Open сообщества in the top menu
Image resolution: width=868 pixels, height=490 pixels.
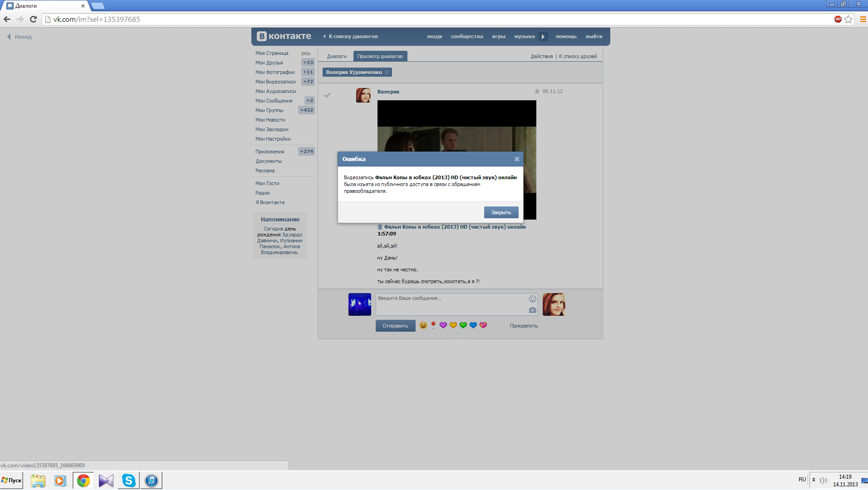[467, 36]
